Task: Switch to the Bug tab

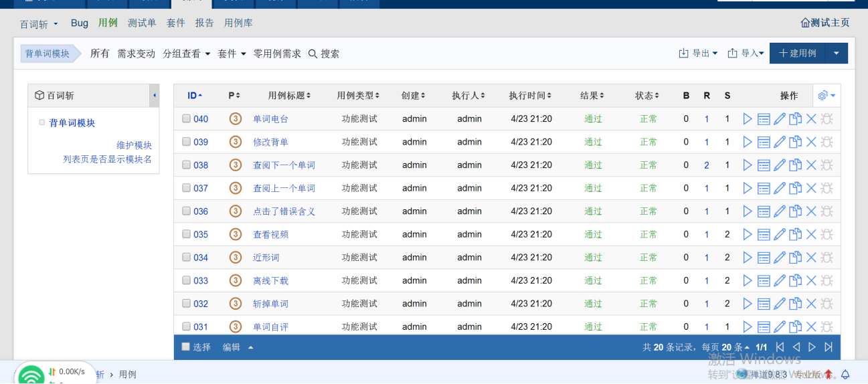Action: click(x=80, y=23)
